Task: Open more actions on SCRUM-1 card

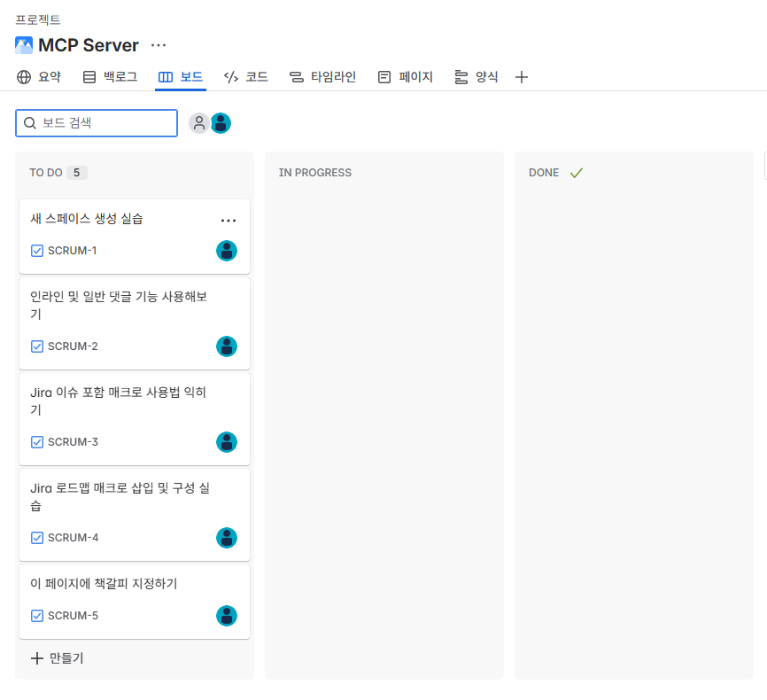Action: pos(229,221)
